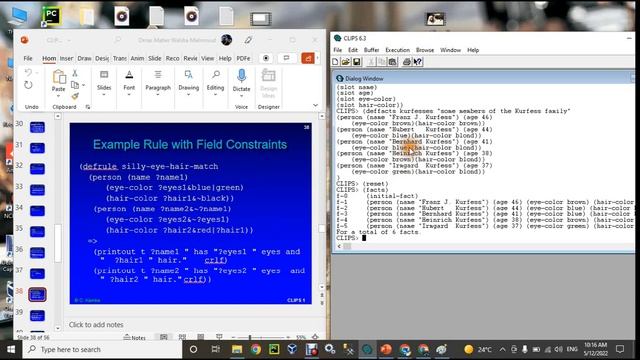Toggle Notes pane in PowerPoint status bar
The image size is (640, 360).
(134, 338)
